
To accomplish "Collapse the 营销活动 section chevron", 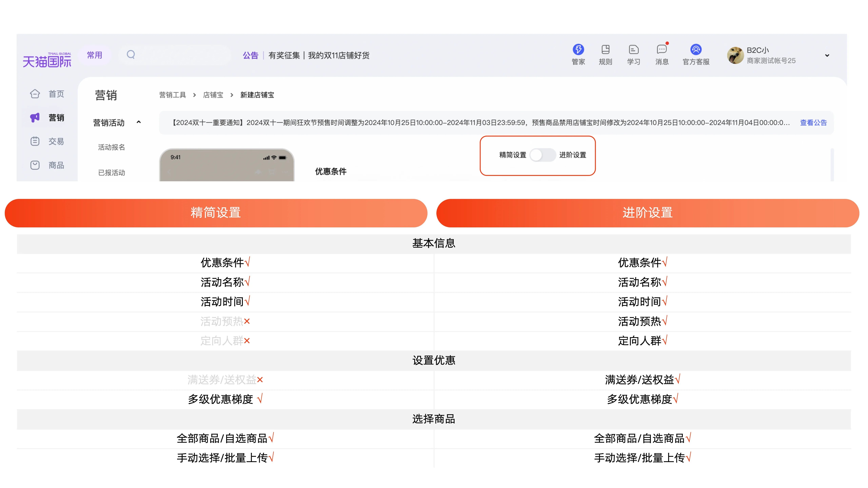I will pyautogui.click(x=139, y=122).
